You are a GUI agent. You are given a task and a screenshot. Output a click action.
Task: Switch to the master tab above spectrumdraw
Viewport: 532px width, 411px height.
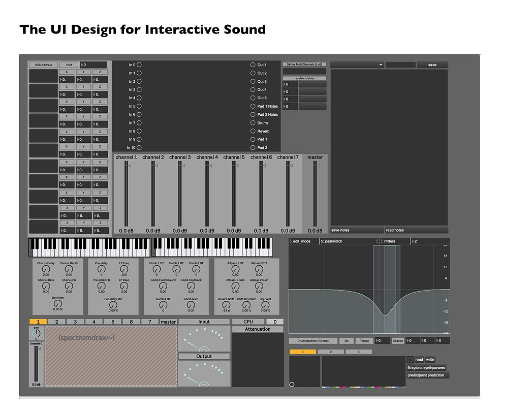click(x=168, y=322)
